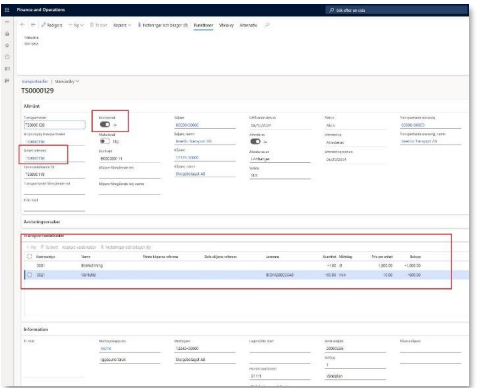Open Ursprunglig transportsedel link value
Screen dimensions: 479x388
35,142
